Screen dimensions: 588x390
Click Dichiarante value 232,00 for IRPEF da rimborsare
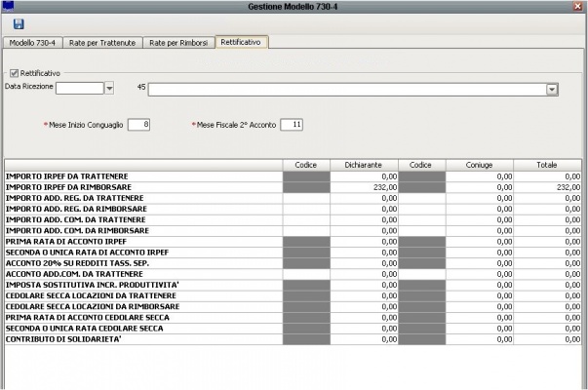pyautogui.click(x=364, y=187)
